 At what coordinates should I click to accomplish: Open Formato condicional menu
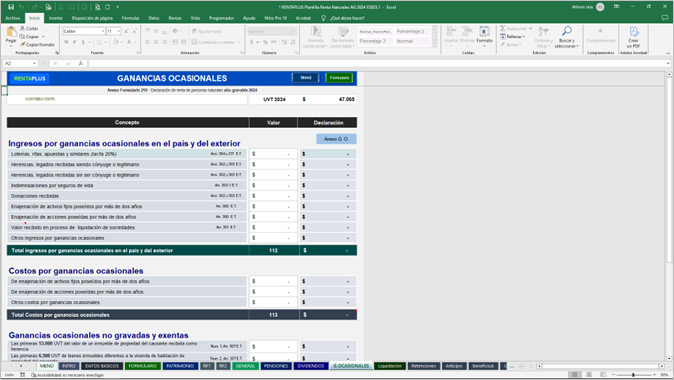tap(316, 37)
